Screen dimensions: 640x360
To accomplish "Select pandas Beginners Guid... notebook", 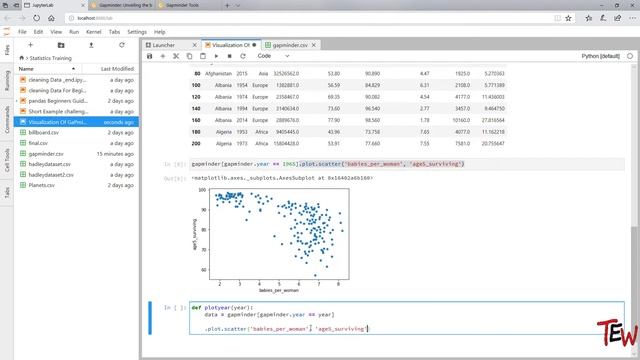I will (76, 101).
